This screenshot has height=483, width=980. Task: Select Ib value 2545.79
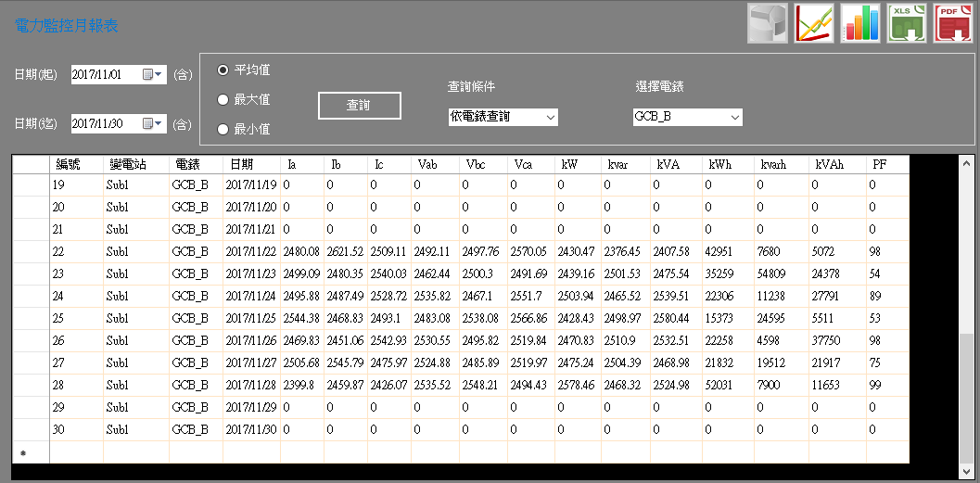point(346,362)
